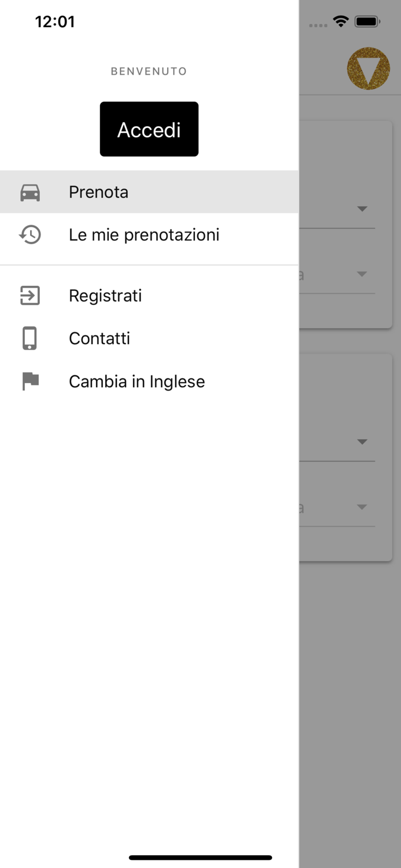Expand the second dropdown in the upper card
401x868 pixels.
coord(362,274)
